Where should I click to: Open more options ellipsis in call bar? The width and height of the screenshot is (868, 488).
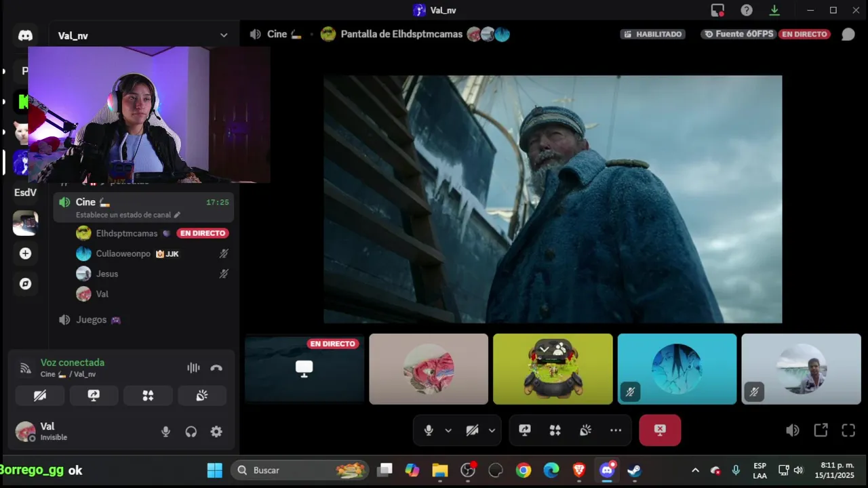[x=616, y=430]
